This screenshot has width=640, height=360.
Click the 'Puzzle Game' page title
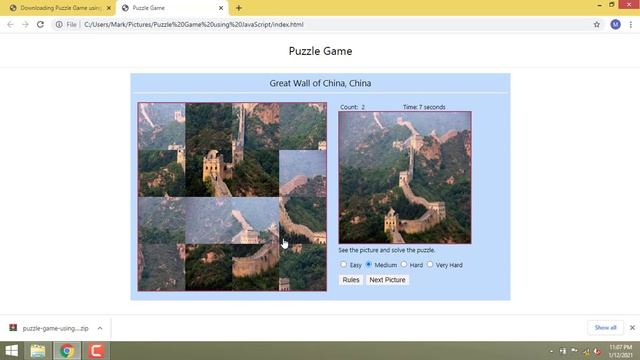(320, 51)
